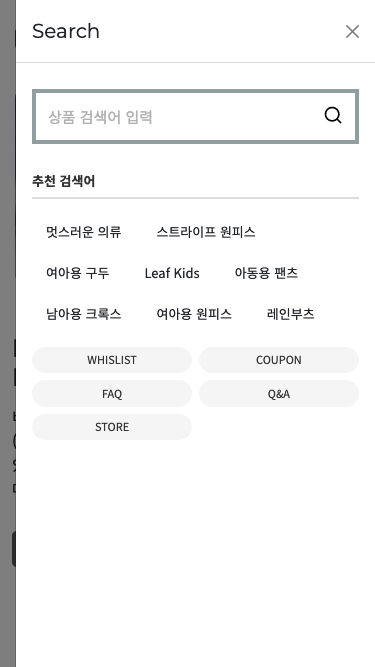Screen dimensions: 375x667
Task: Open the STORE button
Action: point(112,427)
